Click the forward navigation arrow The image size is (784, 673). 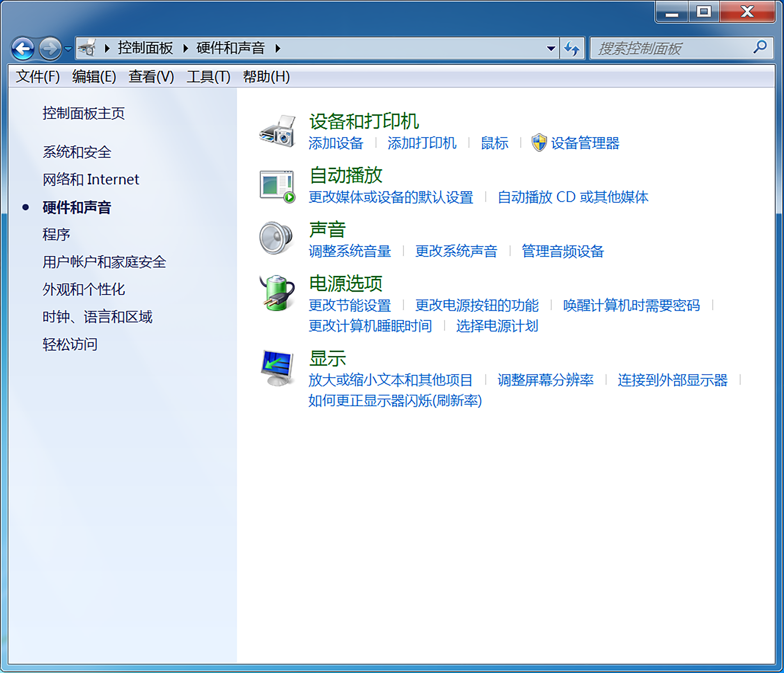[50, 48]
